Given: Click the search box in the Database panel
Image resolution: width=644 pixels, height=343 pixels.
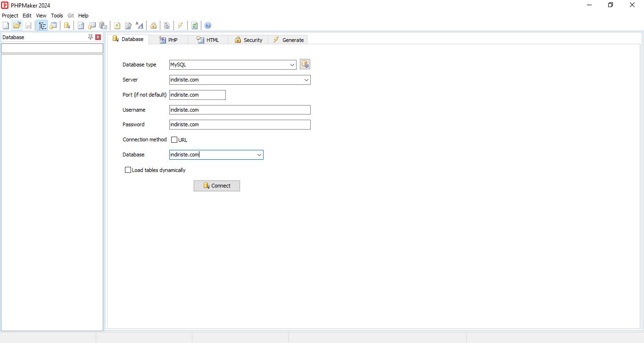Looking at the screenshot, I should tap(52, 48).
